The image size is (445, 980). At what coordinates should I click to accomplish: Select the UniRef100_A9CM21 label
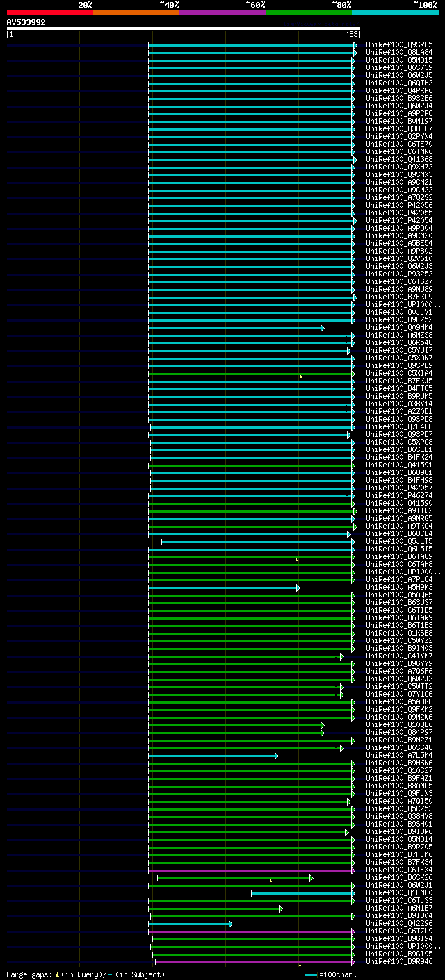399,182
